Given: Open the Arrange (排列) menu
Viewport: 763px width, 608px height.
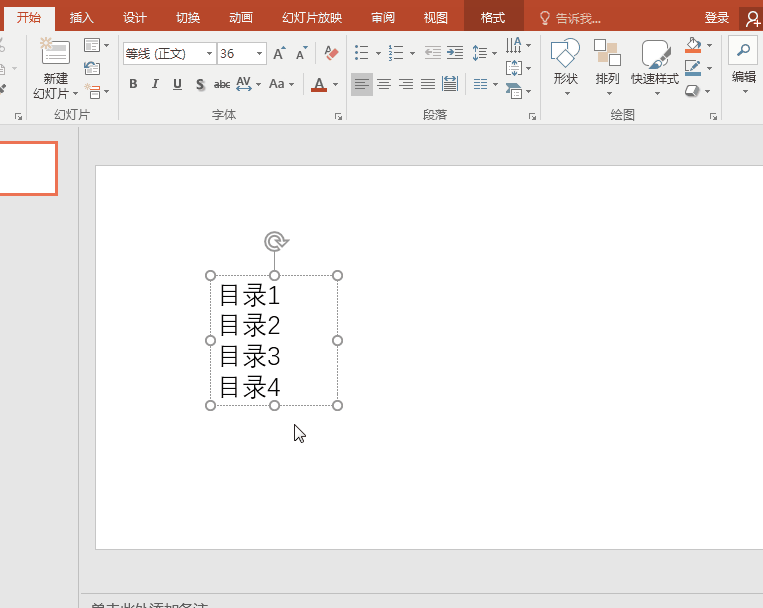Looking at the screenshot, I should point(607,62).
